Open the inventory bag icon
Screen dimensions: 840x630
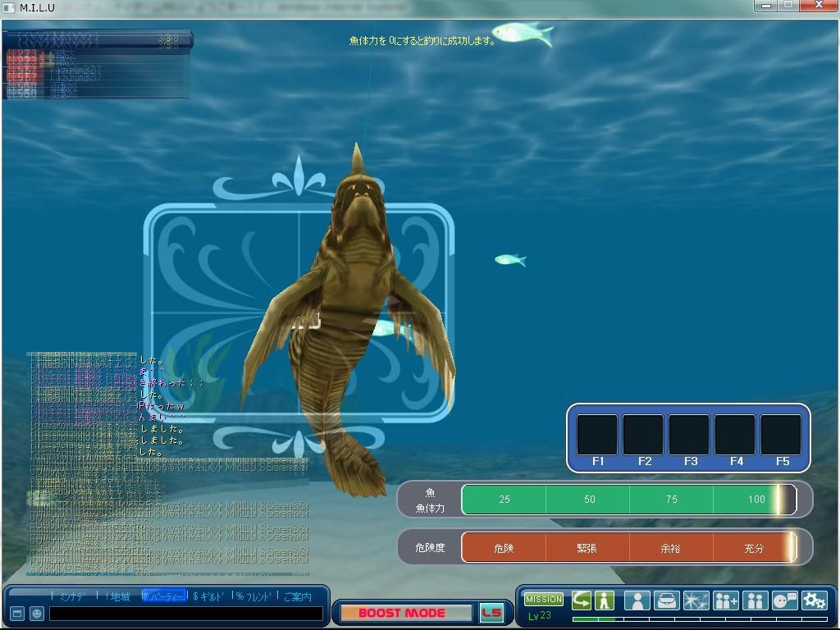667,600
